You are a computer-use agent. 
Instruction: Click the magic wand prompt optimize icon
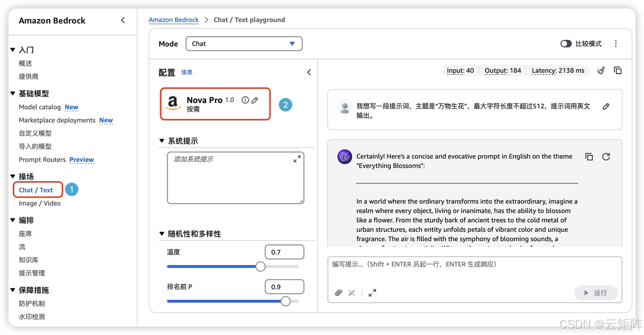(352, 293)
